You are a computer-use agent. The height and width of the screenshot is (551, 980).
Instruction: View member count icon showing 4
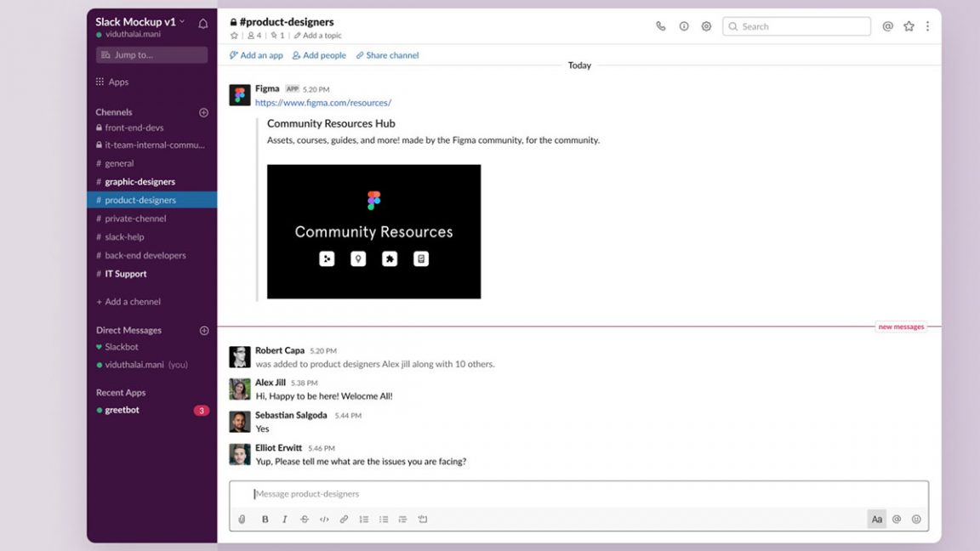tap(254, 36)
